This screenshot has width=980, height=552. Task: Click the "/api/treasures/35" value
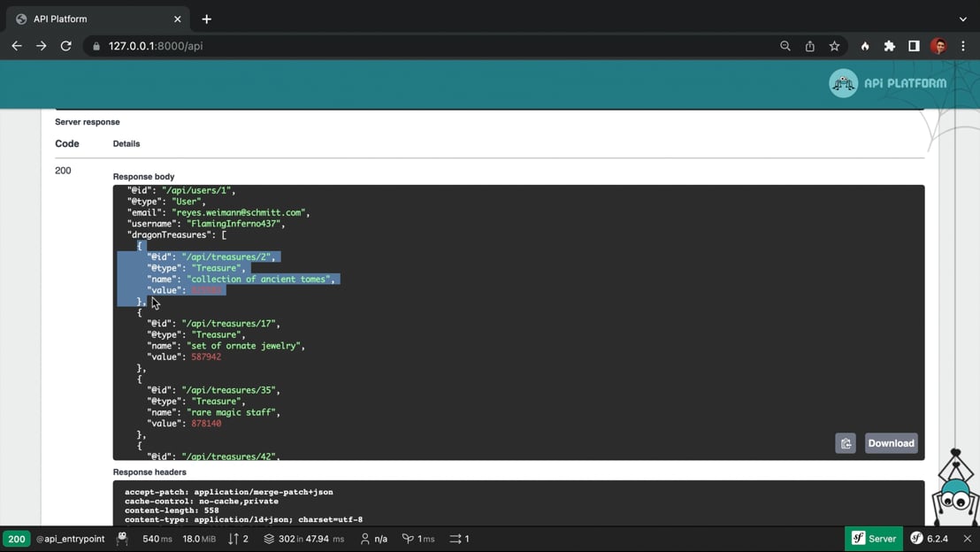(x=229, y=390)
